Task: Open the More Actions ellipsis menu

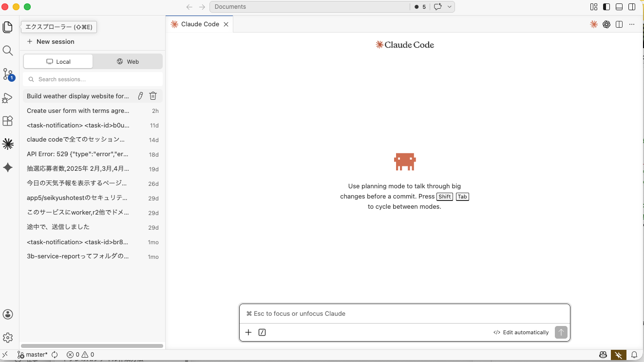Action: (x=632, y=24)
